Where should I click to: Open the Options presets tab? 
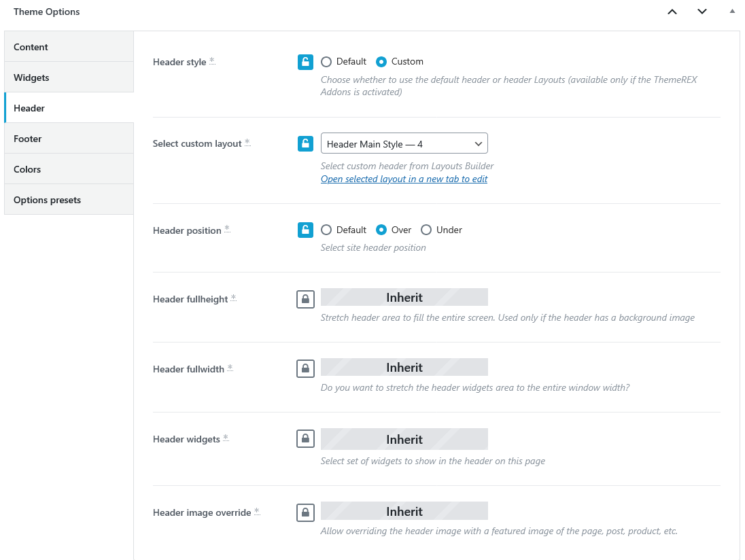[x=69, y=200]
